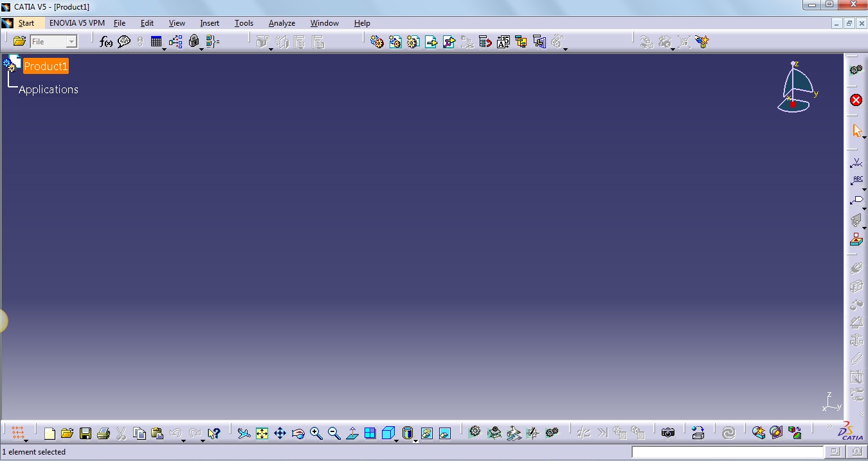
Task: Click the open-folder icon beside File box
Action: click(x=19, y=41)
